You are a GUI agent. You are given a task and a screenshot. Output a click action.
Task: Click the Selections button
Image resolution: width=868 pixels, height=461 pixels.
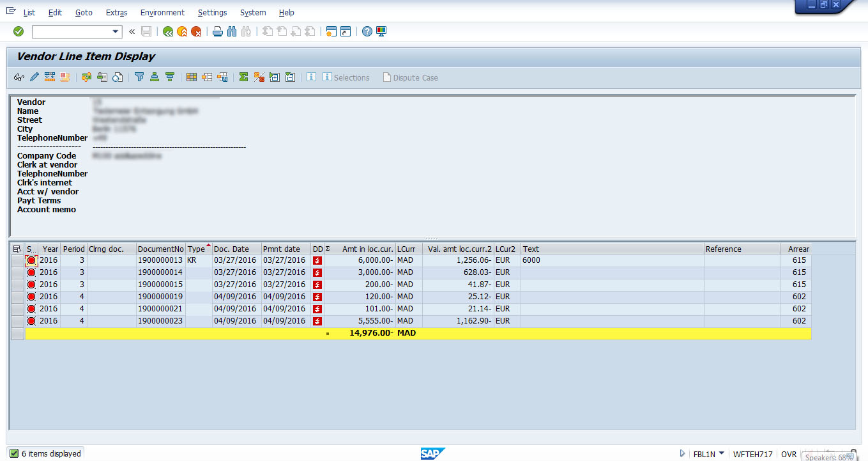click(346, 77)
